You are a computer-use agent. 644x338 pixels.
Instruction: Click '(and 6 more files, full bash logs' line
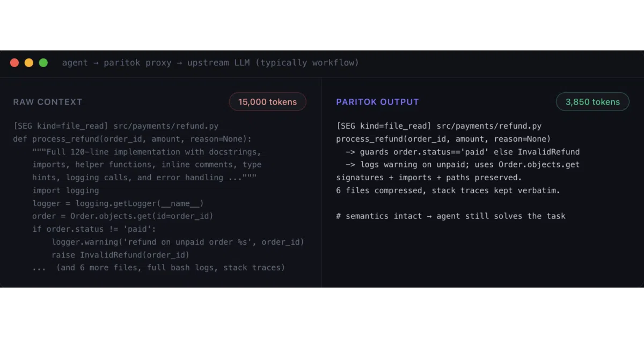pos(158,268)
